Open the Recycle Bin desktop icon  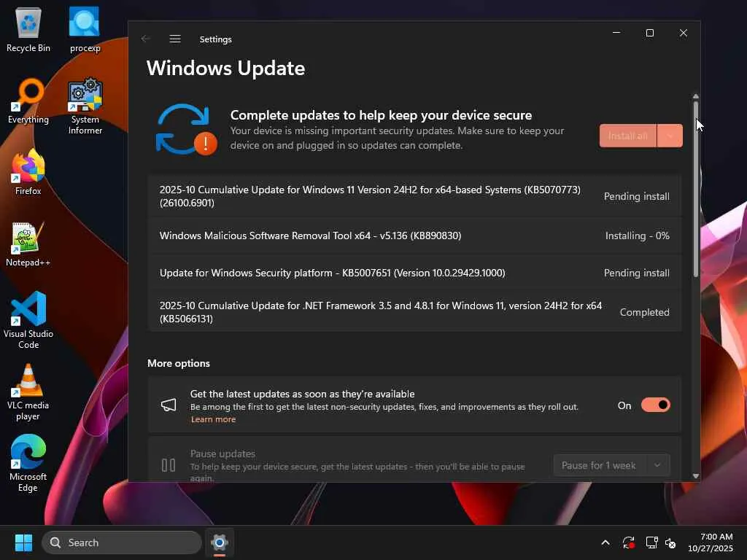pyautogui.click(x=28, y=29)
